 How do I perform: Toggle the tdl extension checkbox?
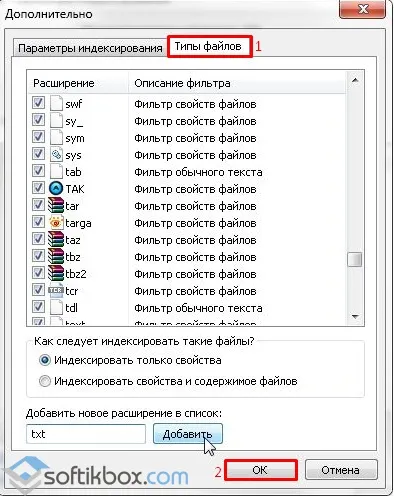(x=38, y=307)
